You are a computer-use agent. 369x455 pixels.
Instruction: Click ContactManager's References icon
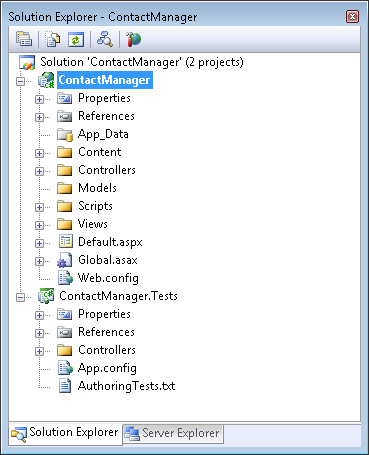coord(65,116)
